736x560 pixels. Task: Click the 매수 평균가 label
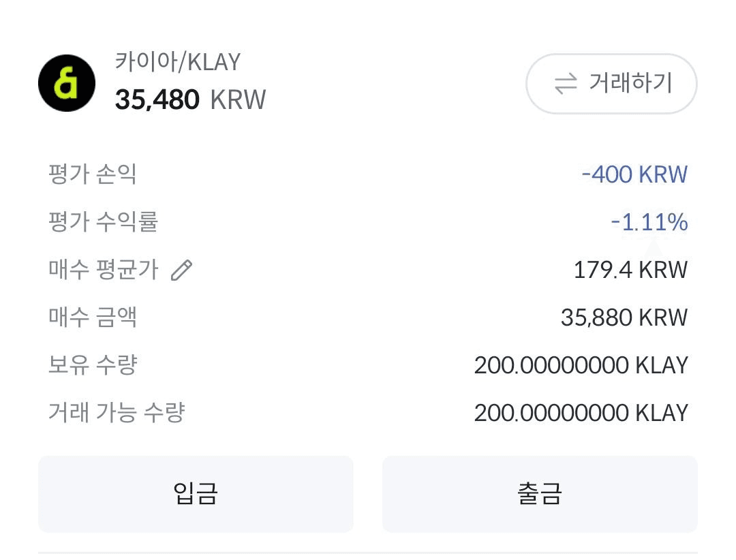point(104,269)
